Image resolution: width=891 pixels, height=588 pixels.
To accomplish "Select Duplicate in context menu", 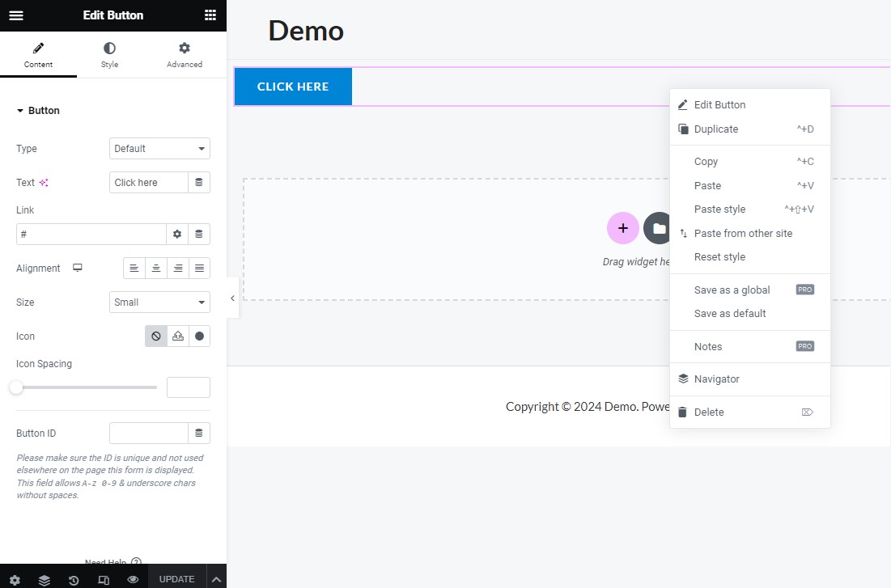I will (x=750, y=129).
